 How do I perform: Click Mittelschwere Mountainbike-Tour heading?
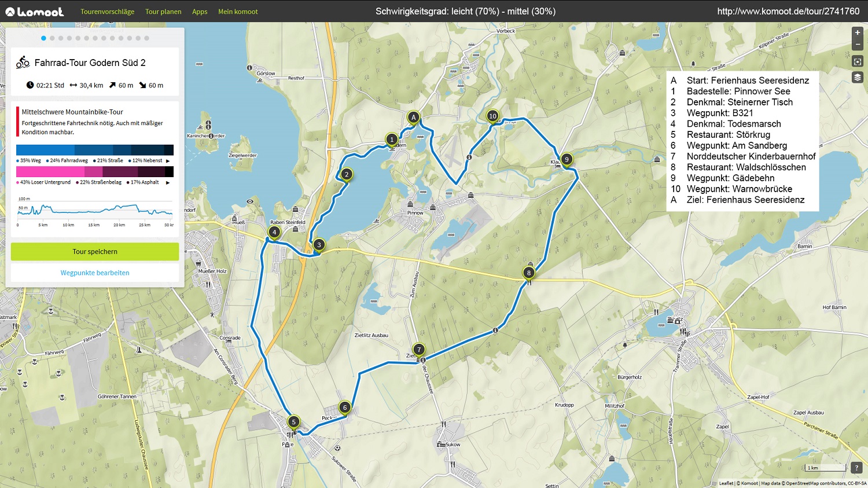72,112
